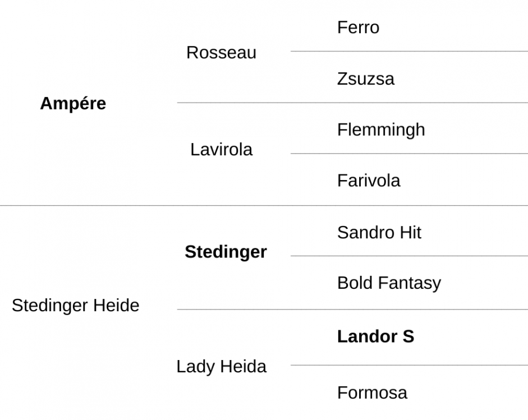Image resolution: width=528 pixels, height=420 pixels.
Task: Click the bold Stedinger entry
Action: coord(226,252)
